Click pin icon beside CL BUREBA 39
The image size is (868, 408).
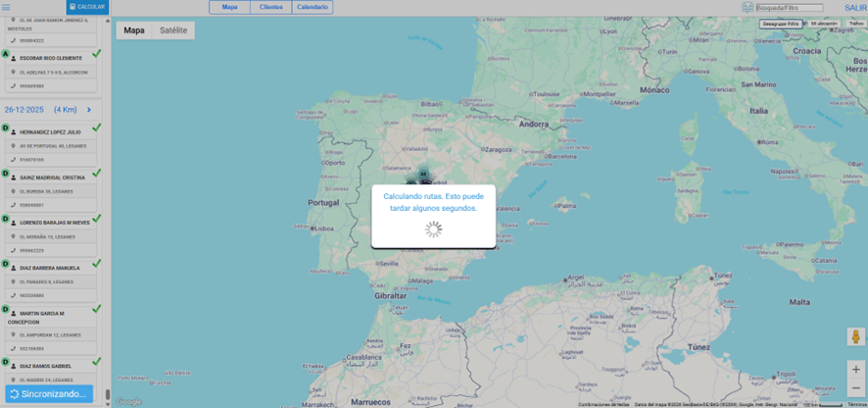coord(14,191)
